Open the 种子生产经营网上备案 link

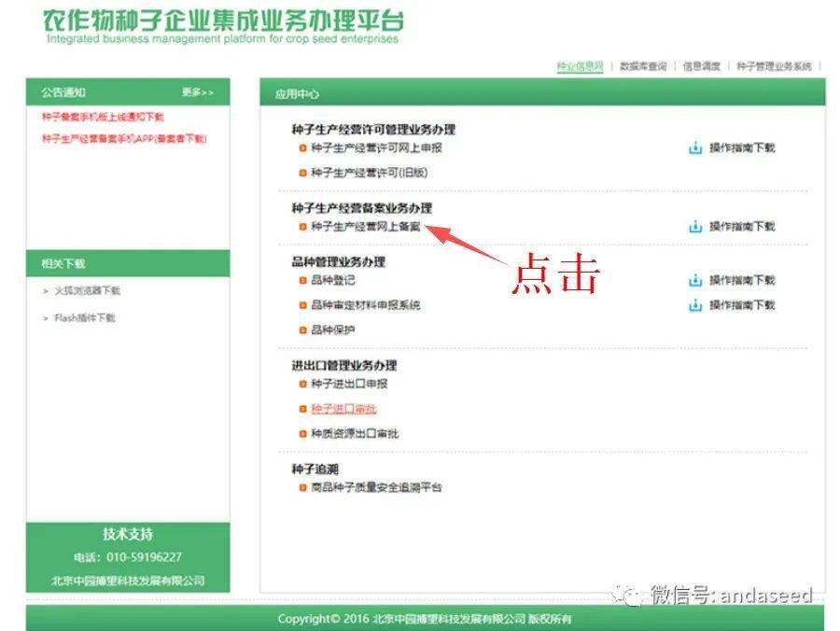(365, 227)
